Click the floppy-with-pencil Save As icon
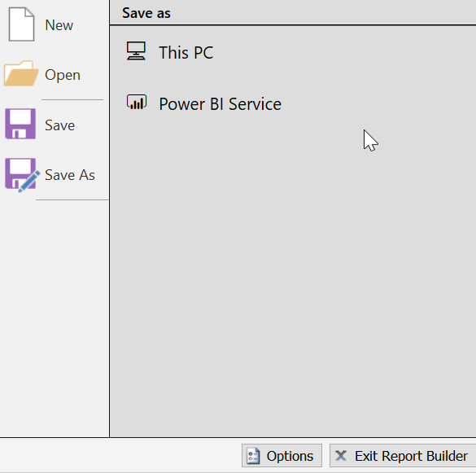 pos(22,175)
